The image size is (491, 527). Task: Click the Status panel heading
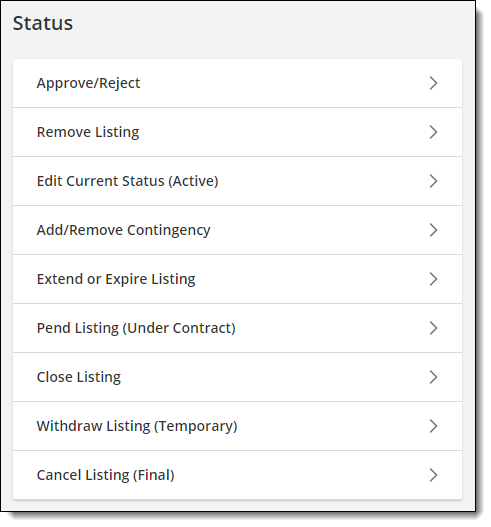(43, 23)
